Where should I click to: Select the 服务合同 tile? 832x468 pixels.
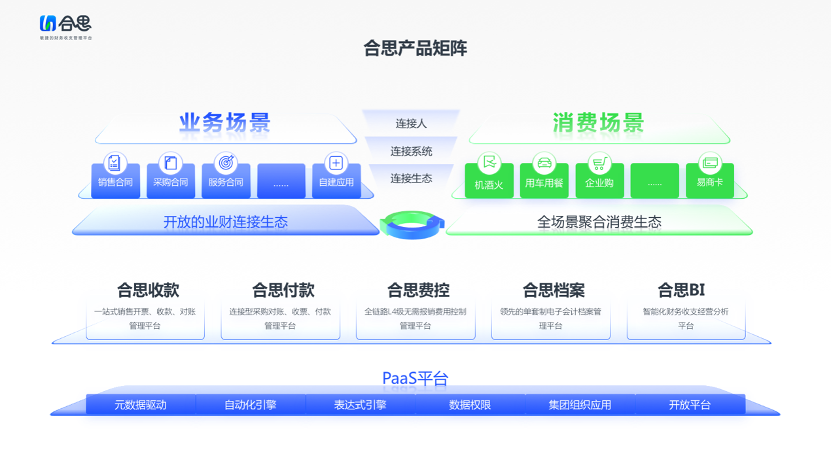tap(226, 181)
